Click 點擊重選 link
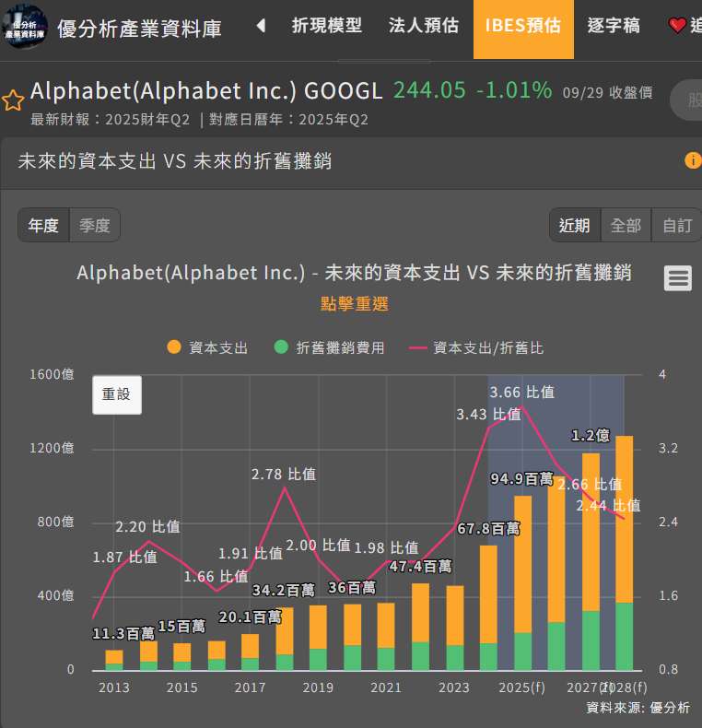702x728 pixels. [355, 304]
